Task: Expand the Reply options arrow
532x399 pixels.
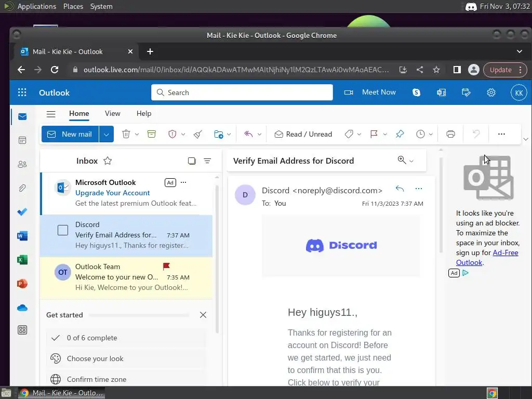Action: point(259,135)
